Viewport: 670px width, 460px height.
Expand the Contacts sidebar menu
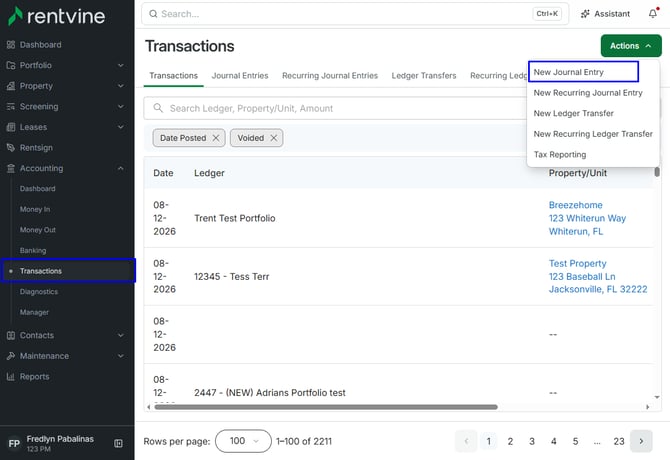pos(120,335)
